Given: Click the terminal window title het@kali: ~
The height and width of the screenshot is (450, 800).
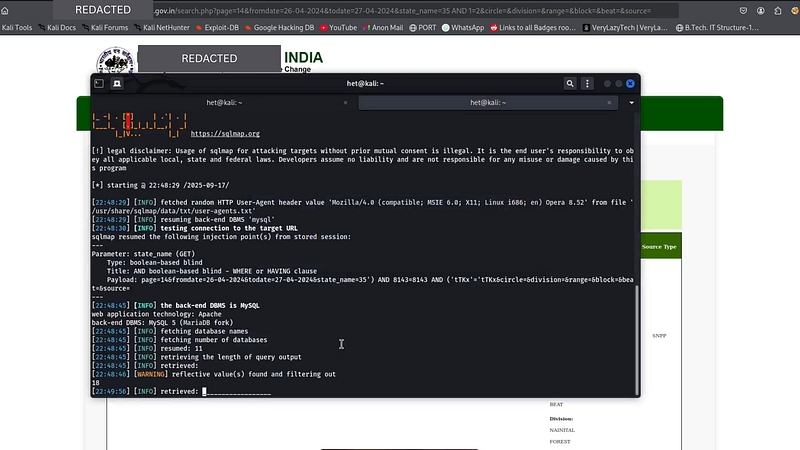Looking at the screenshot, I should pos(365,84).
